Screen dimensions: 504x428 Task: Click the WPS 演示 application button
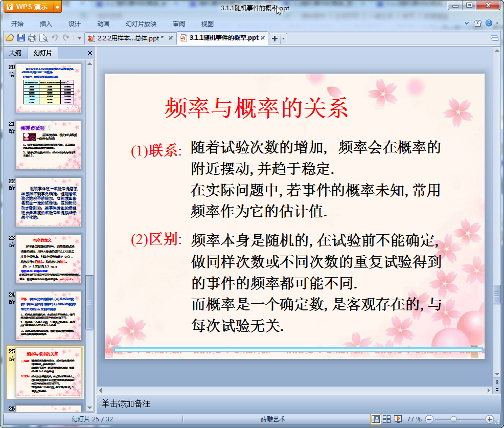point(29,7)
